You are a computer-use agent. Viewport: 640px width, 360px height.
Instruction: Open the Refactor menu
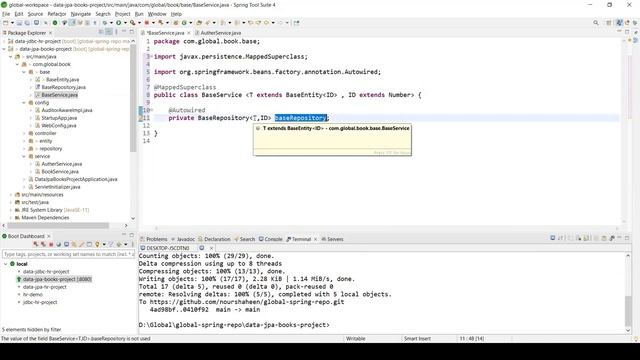(x=57, y=14)
